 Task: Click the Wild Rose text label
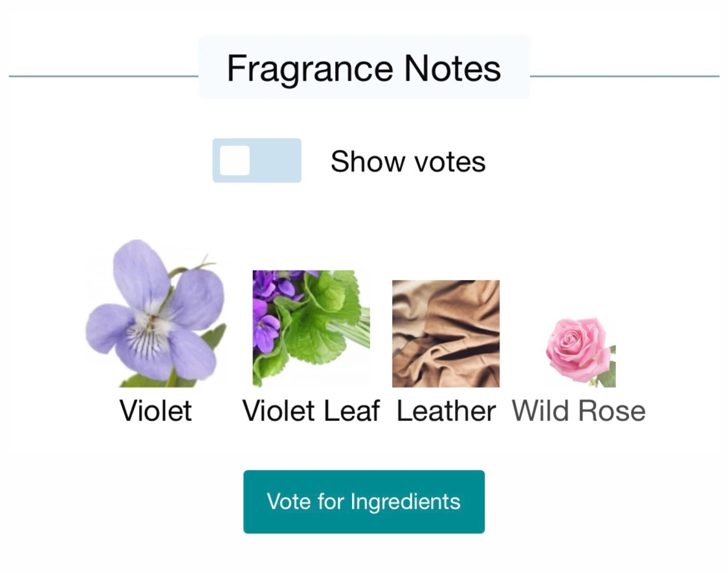[x=579, y=411]
